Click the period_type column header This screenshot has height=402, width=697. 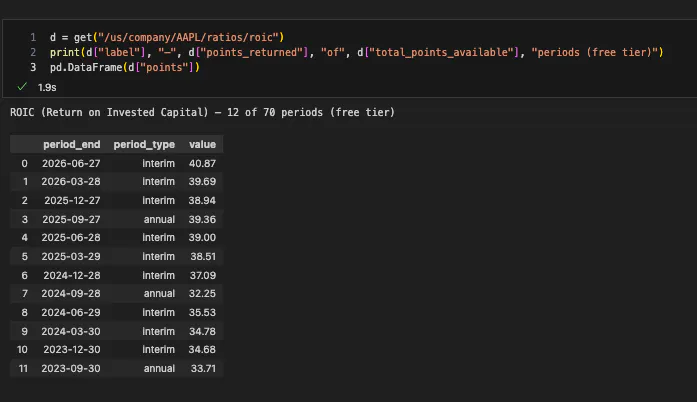[x=144, y=145]
